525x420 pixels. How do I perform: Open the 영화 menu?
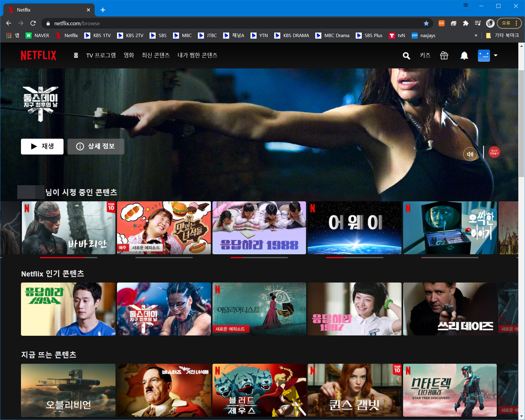click(x=129, y=55)
